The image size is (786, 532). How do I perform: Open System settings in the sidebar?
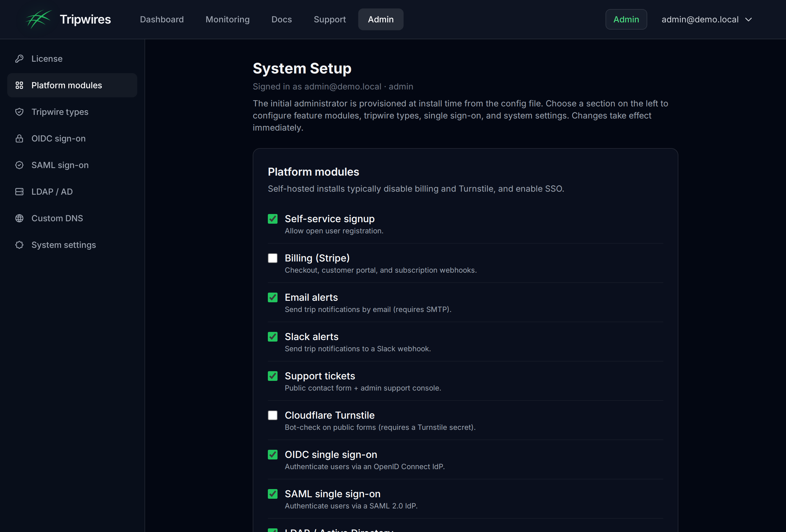[x=72, y=245]
